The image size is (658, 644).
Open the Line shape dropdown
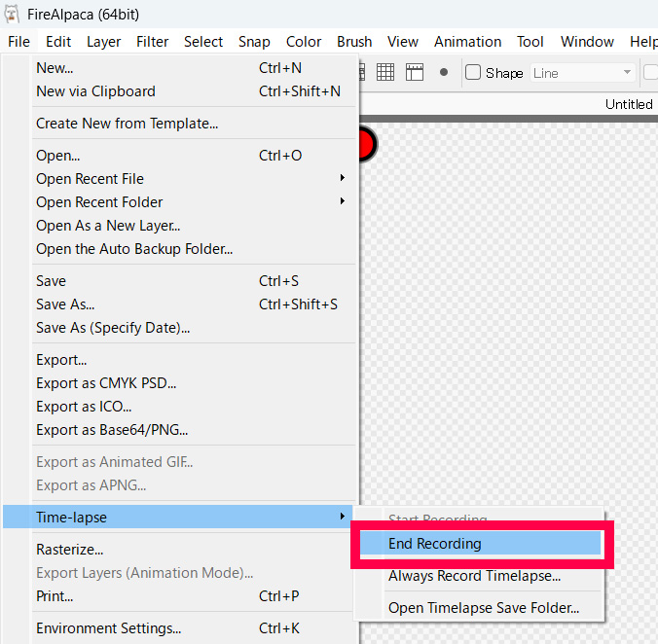point(583,73)
